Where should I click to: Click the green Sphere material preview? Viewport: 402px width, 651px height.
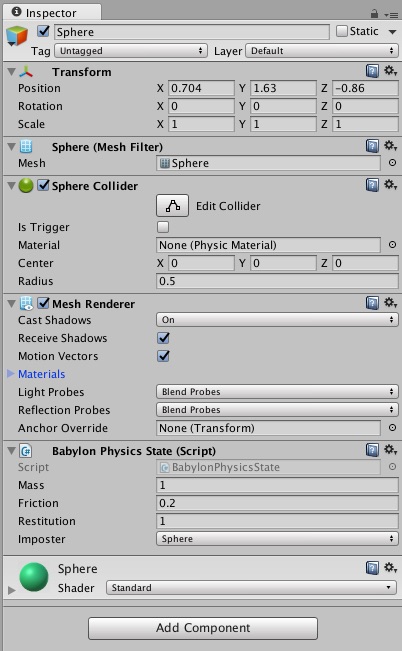pyautogui.click(x=34, y=576)
